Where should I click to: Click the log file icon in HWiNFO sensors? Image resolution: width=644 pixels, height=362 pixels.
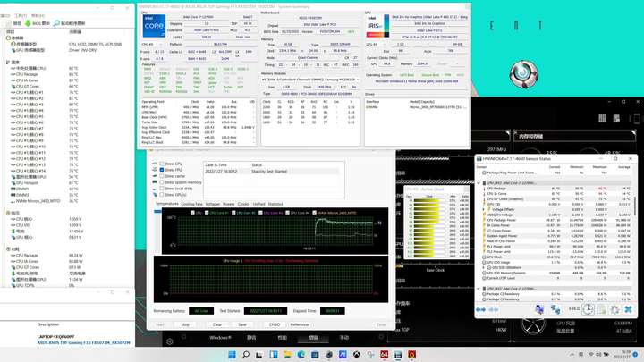(602, 310)
